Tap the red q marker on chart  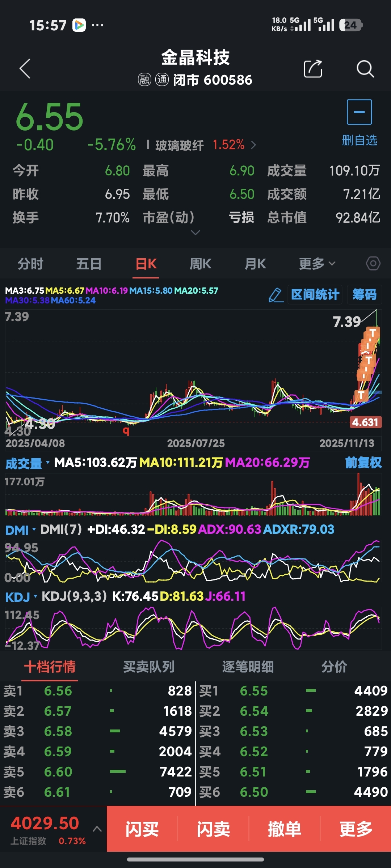click(126, 430)
